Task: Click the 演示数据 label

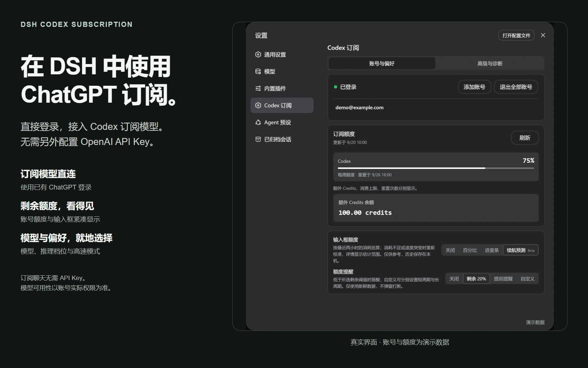Action: click(535, 322)
